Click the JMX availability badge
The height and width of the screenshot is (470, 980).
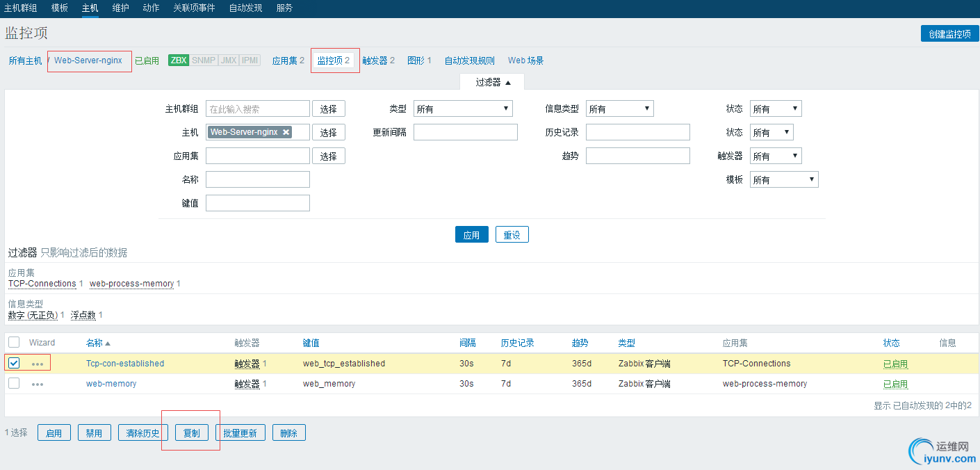228,60
